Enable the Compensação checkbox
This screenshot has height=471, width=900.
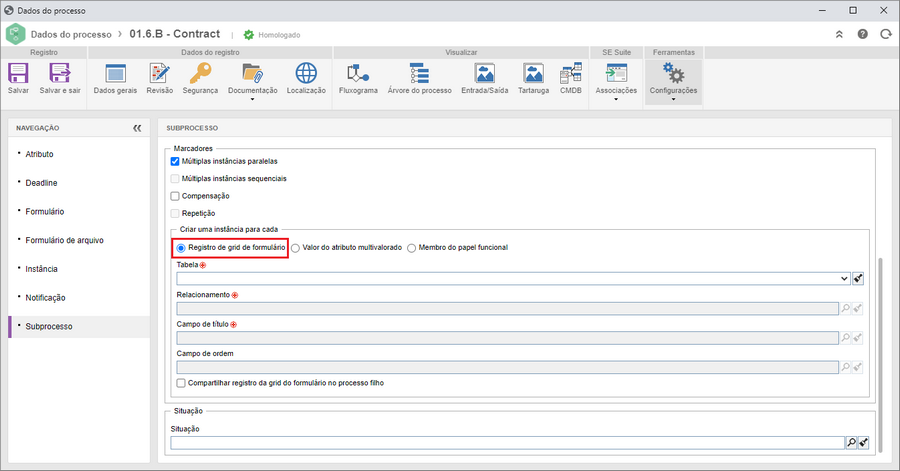point(175,196)
